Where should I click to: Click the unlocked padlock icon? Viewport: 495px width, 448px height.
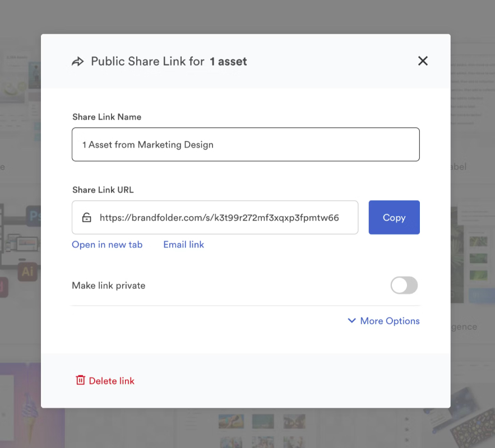[86, 217]
